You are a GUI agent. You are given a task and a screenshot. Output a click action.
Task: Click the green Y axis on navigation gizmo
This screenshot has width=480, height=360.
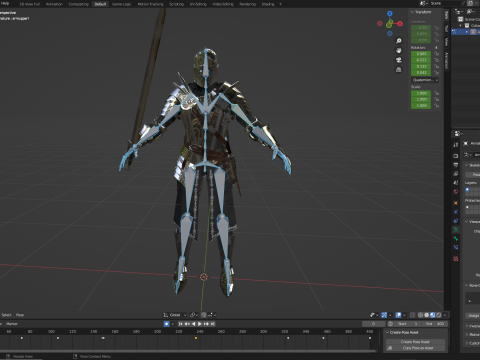[389, 25]
